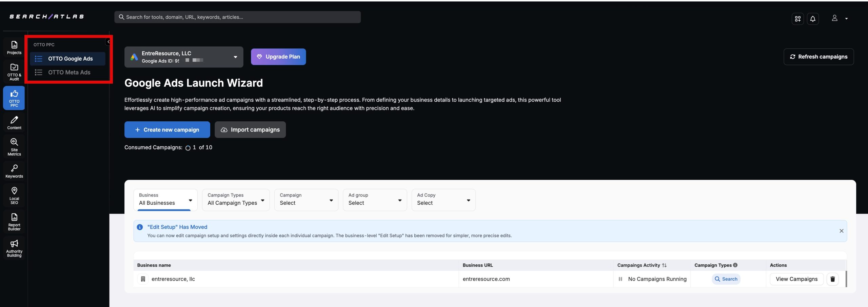Expand the Business filter dropdown
Image resolution: width=868 pixels, height=307 pixels.
click(165, 200)
